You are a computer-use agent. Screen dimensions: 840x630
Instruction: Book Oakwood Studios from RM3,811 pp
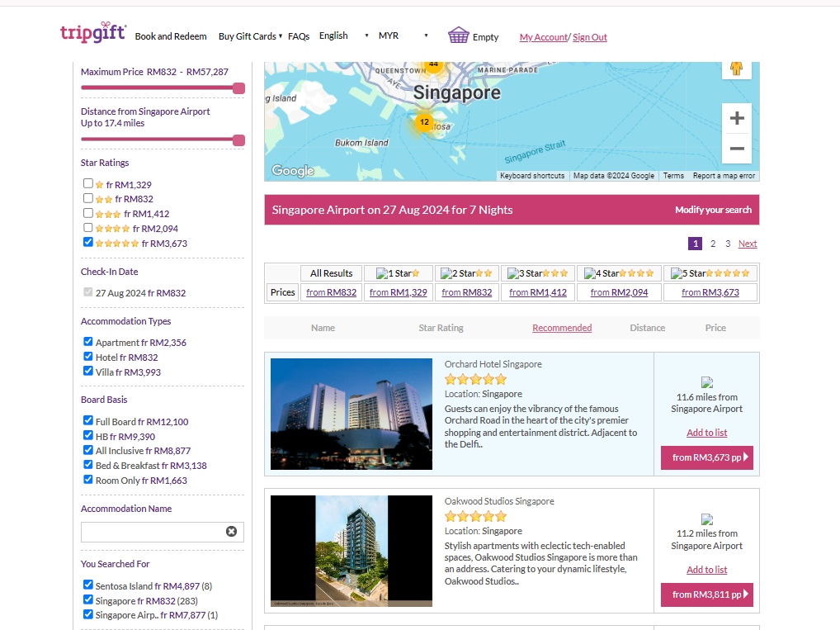coord(706,594)
